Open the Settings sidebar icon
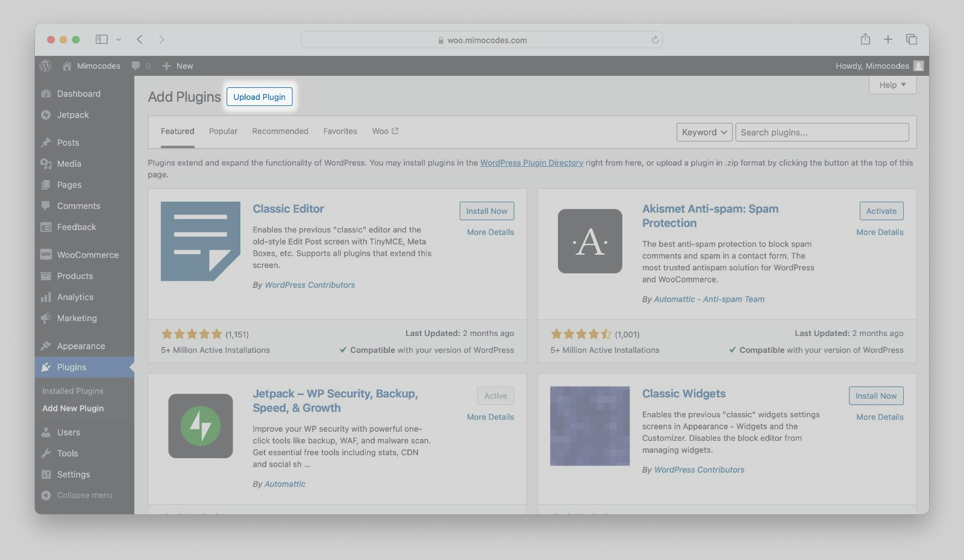 (46, 474)
